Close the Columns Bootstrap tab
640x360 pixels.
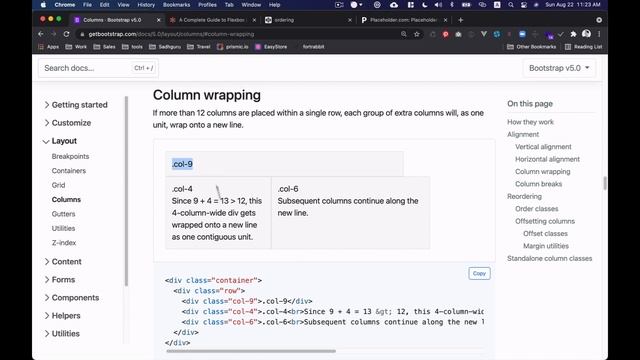click(x=159, y=20)
